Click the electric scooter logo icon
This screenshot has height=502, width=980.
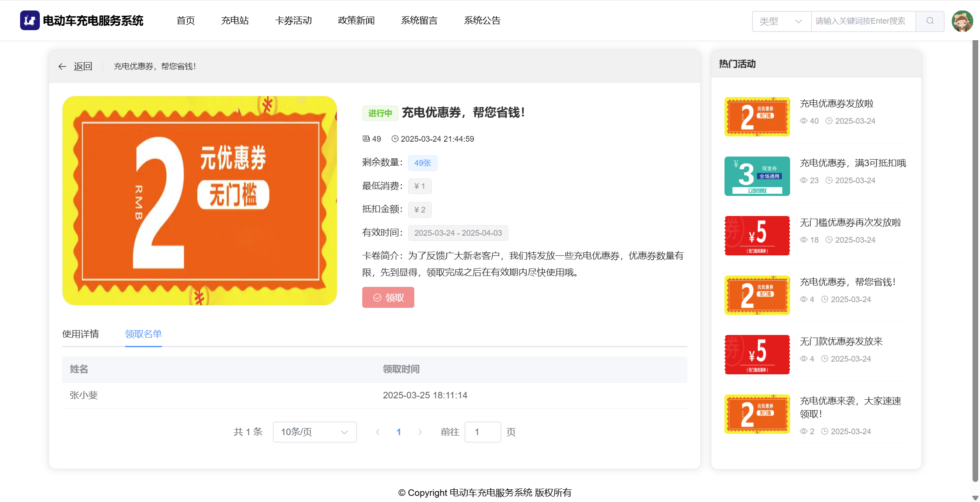pyautogui.click(x=30, y=21)
